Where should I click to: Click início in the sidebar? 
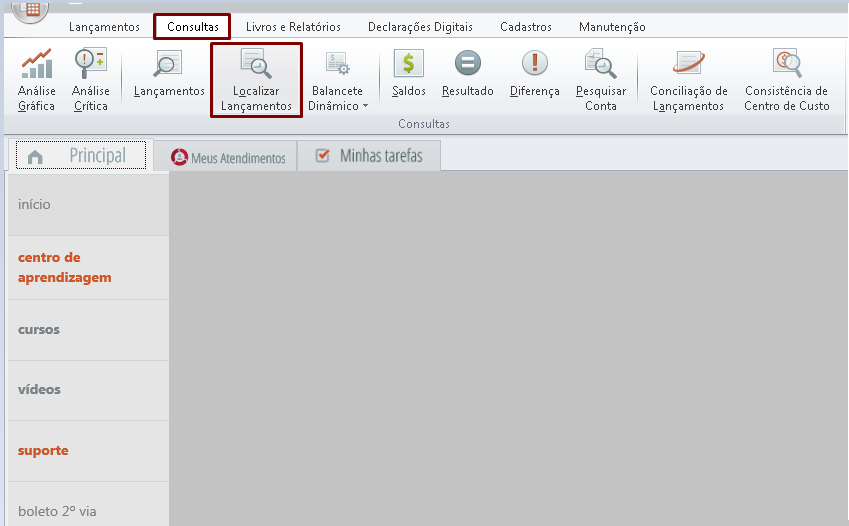point(88,205)
